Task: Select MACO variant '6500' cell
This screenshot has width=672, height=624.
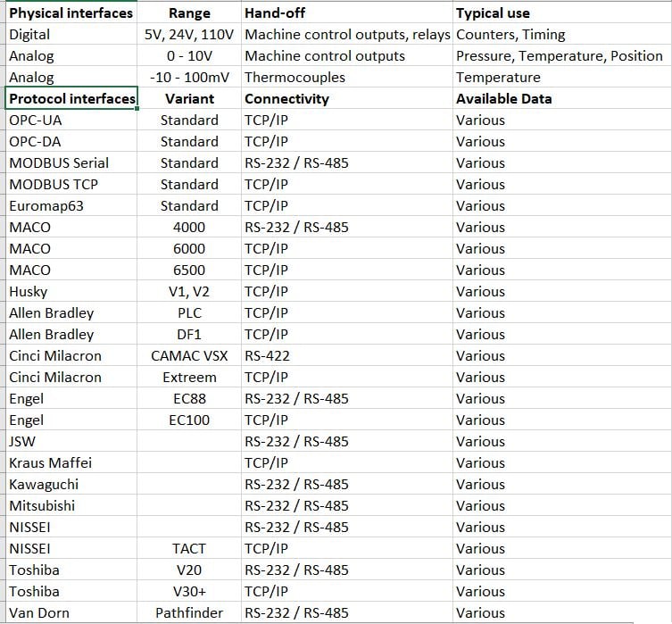Action: [189, 270]
